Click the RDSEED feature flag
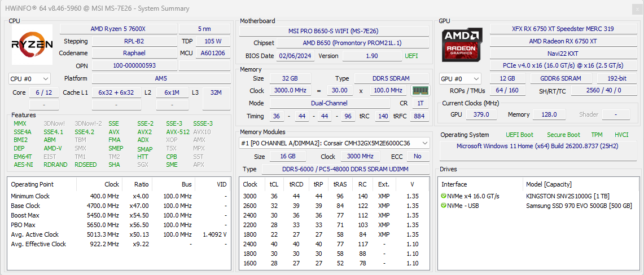Viewport: 644px width, 275px height. [86, 165]
